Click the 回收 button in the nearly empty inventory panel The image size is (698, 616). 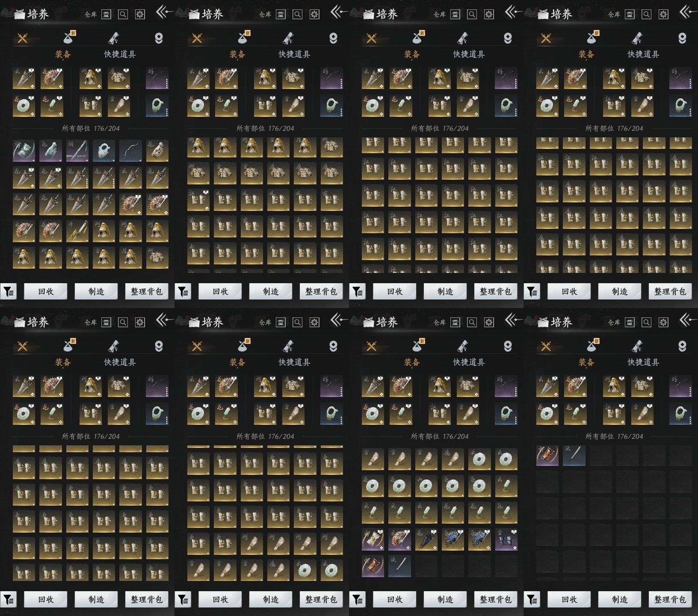(569, 599)
